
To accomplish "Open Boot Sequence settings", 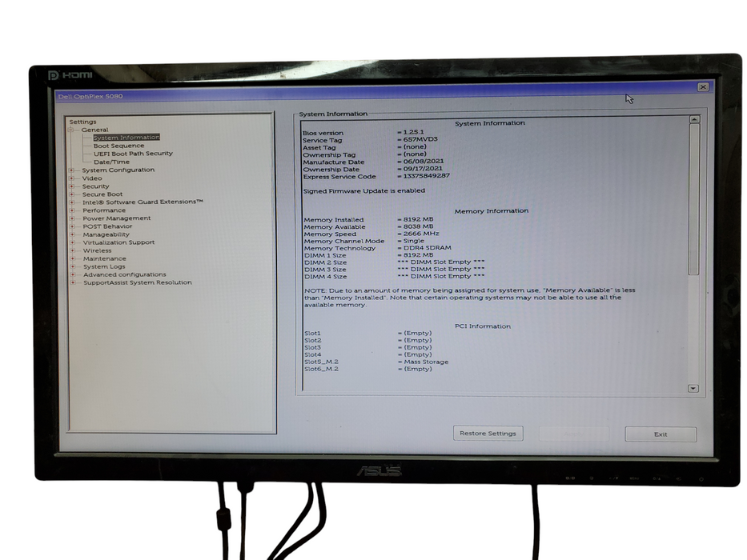I will 118,146.
